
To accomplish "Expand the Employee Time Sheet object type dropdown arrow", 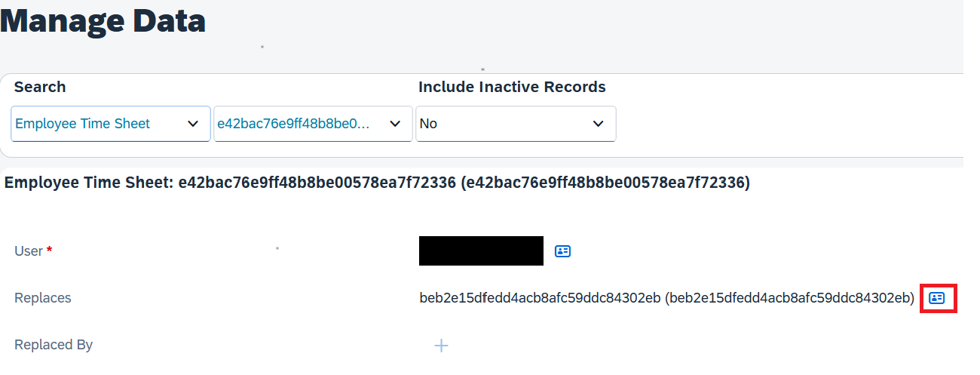I will (x=192, y=124).
